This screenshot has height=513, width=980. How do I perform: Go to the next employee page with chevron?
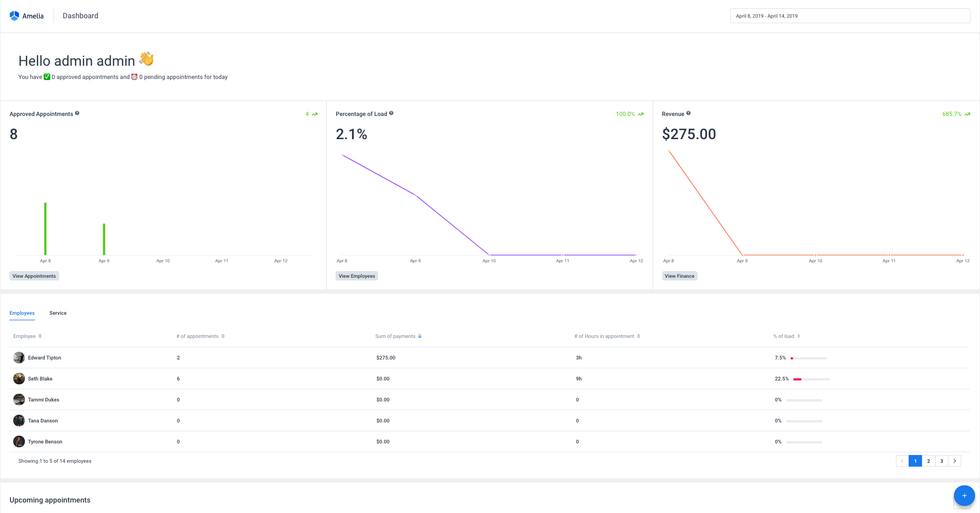coord(955,461)
